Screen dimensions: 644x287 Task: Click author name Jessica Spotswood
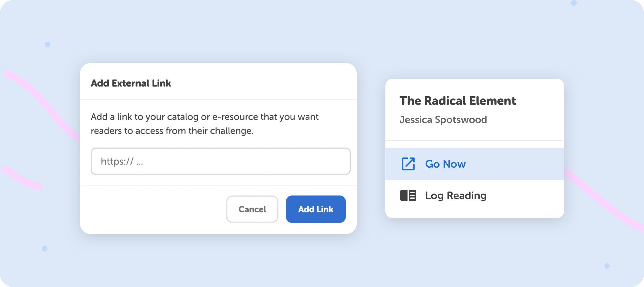point(443,120)
